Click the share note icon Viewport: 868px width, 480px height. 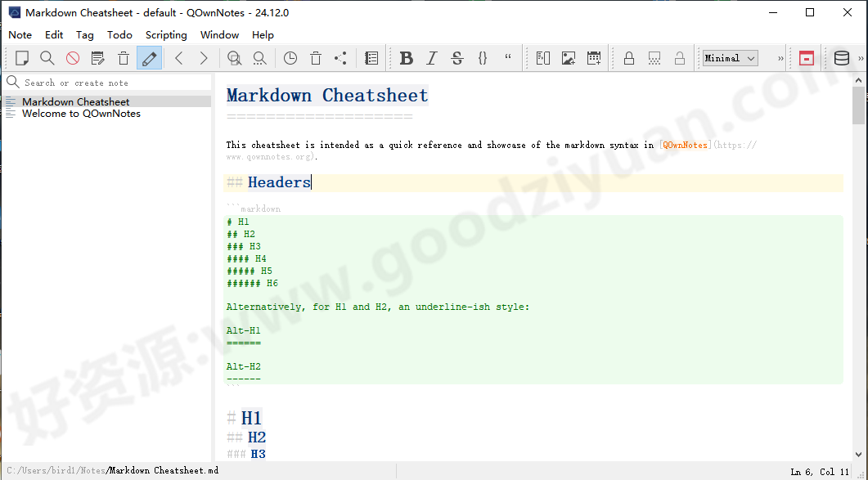340,58
